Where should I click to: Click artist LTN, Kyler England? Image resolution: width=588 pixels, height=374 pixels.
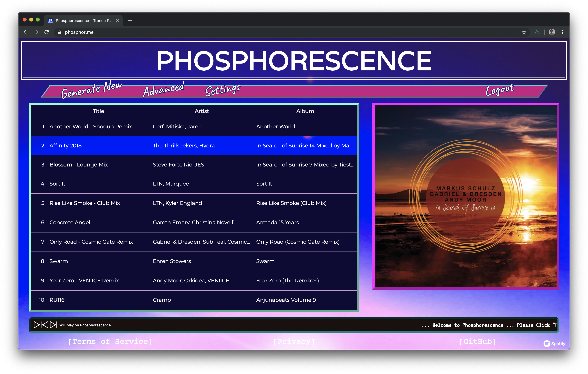(x=177, y=203)
